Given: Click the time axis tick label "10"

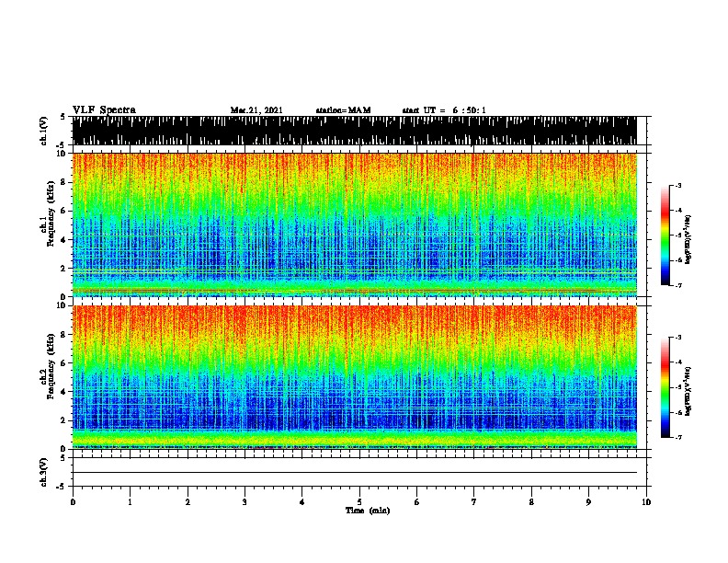Looking at the screenshot, I should click(646, 502).
